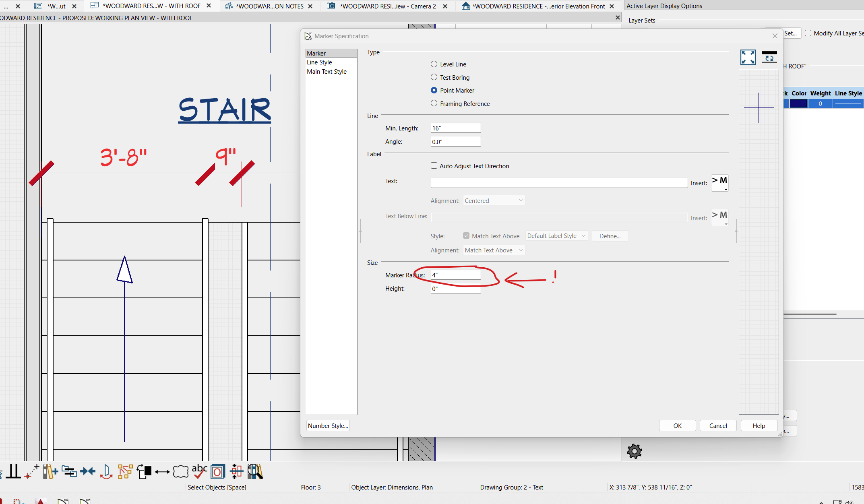Enable Auto Adjust Text Direction checkbox
The height and width of the screenshot is (504, 864).
pos(434,166)
